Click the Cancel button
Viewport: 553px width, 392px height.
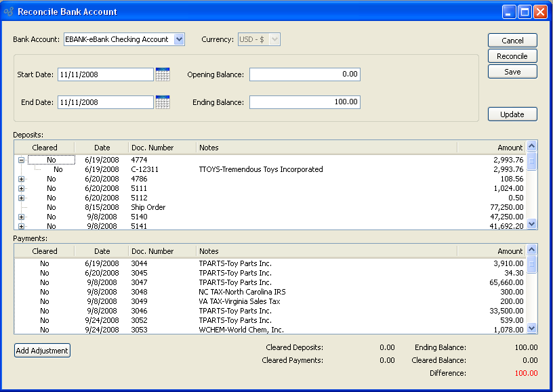tap(512, 41)
